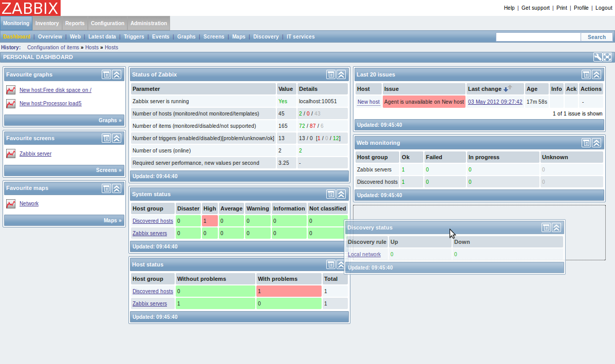Click Configuration of items history link
The width and height of the screenshot is (615, 364).
pyautogui.click(x=53, y=47)
